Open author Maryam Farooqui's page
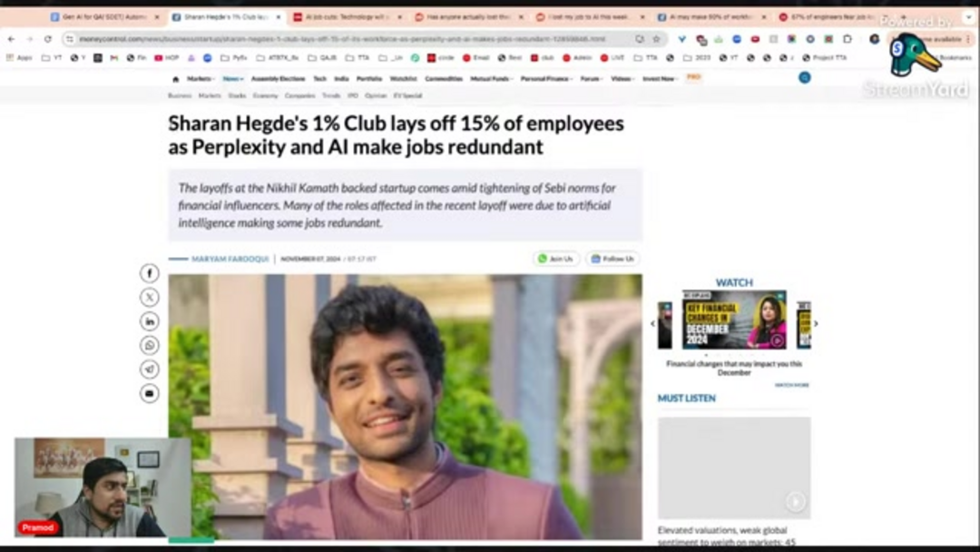Image resolution: width=980 pixels, height=552 pixels. point(230,259)
